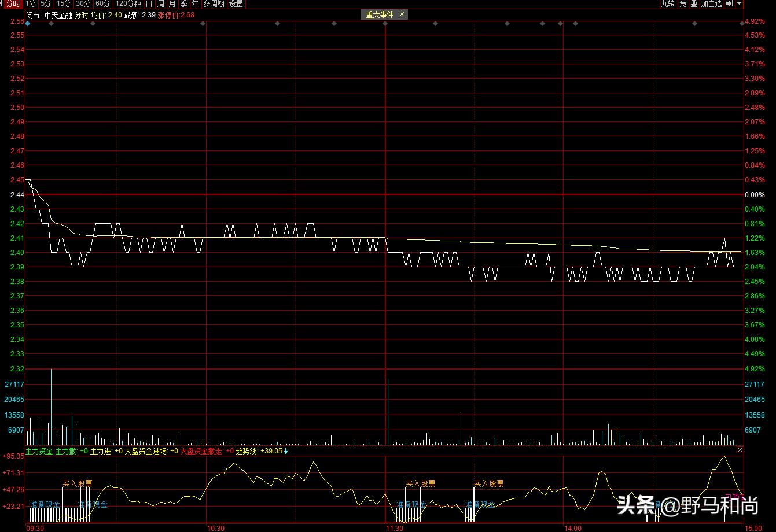Switch to the quarterly 季 chart tab
776x532 pixels.
183,4
